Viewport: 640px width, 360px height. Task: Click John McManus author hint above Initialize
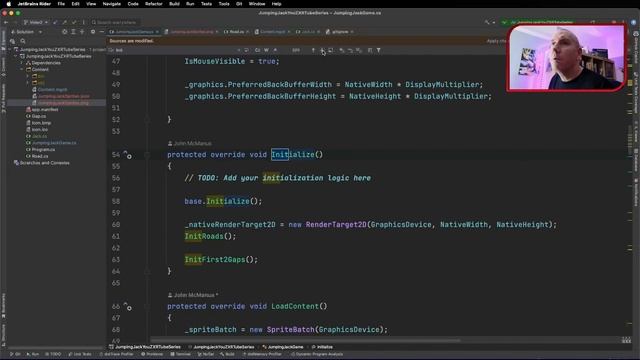point(190,143)
